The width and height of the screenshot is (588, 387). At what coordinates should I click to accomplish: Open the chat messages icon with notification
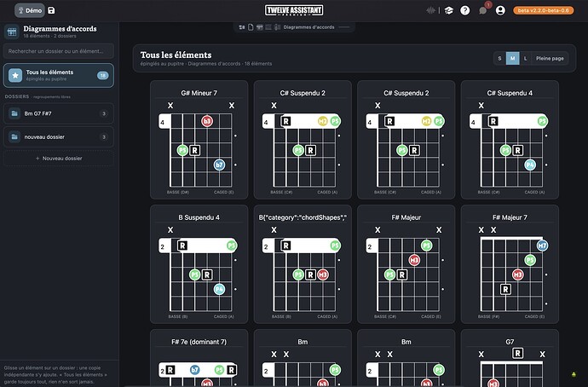pyautogui.click(x=483, y=10)
